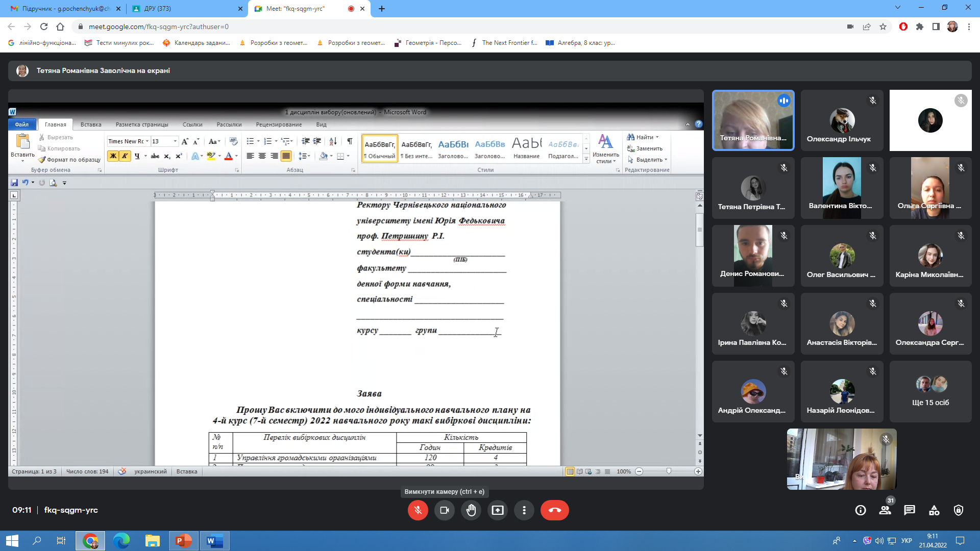Open the chat with everyone panel

click(x=910, y=510)
